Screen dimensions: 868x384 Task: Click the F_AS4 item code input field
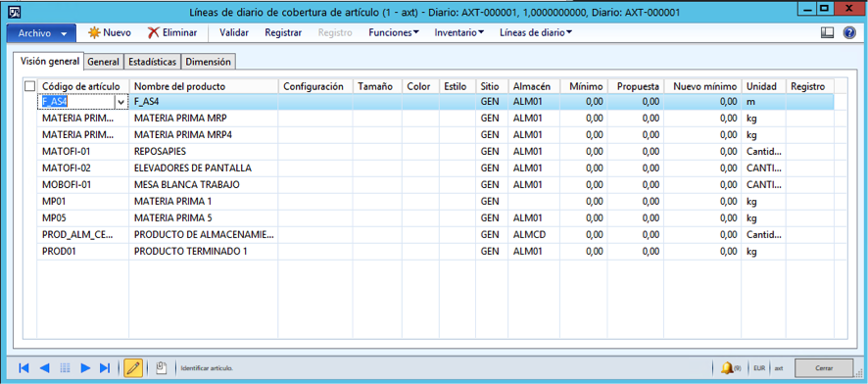pos(76,102)
